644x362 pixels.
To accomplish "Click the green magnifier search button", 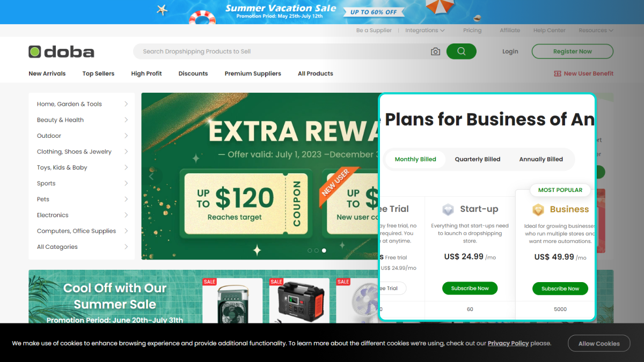I will [461, 51].
